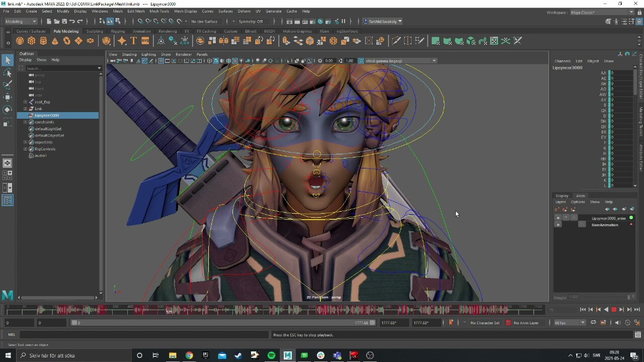Lock the BaseAnimation layer
The image size is (644, 362).
point(557,224)
